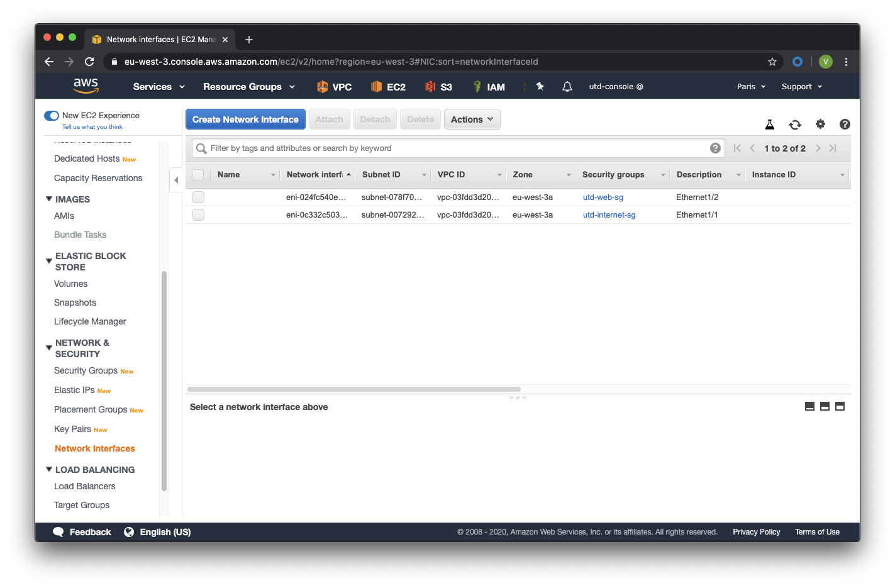Open Snapshots in sidebar
The width and height of the screenshot is (895, 588).
pos(75,302)
